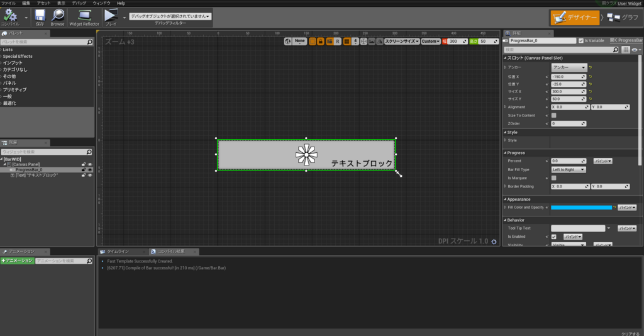Hide ProgressBar_0 using its eye icon
The image size is (644, 336).
tap(90, 170)
